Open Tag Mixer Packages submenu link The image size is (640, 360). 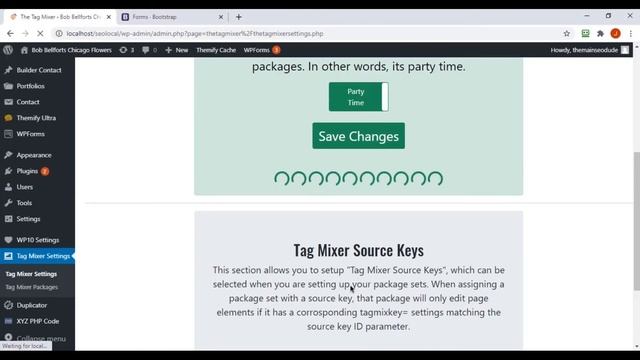31,287
